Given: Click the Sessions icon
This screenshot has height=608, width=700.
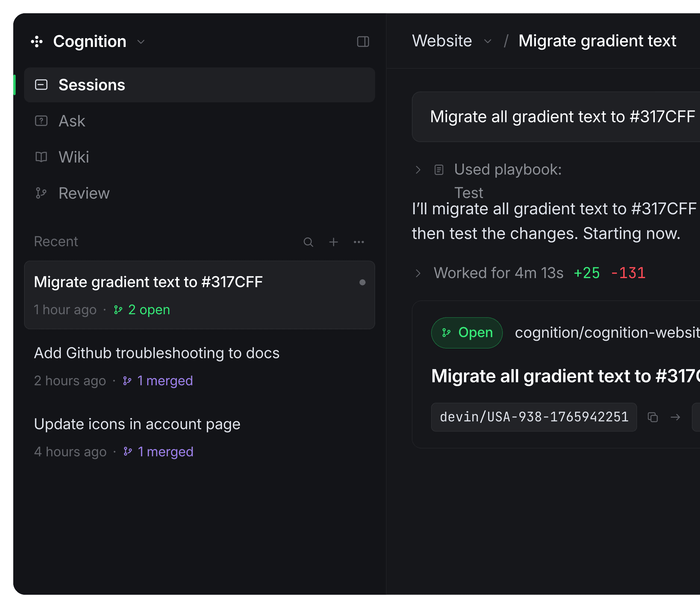Looking at the screenshot, I should tap(41, 85).
